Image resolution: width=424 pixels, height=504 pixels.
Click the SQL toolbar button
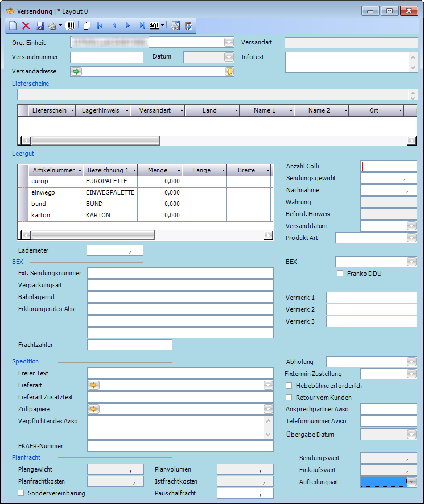[x=154, y=26]
